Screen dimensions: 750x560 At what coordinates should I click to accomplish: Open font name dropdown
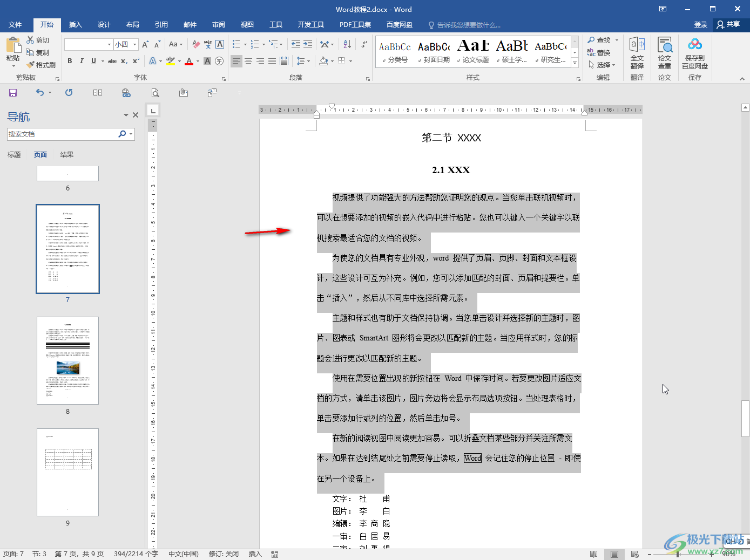click(109, 44)
